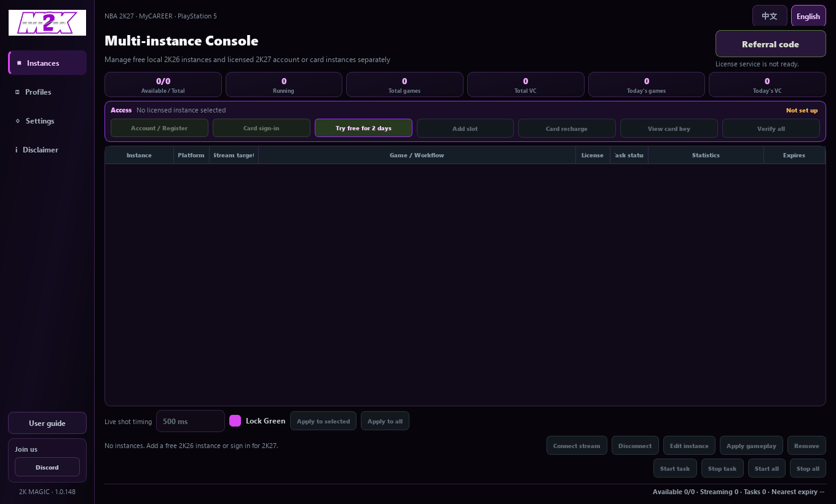This screenshot has height=504, width=836.
Task: Click 'License service is not ready.' text
Action: pos(757,64)
